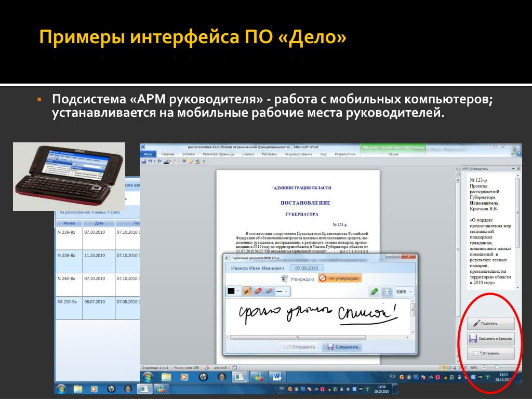Click the Word zoom slider handle
This screenshot has height=399, width=532.
496,367
